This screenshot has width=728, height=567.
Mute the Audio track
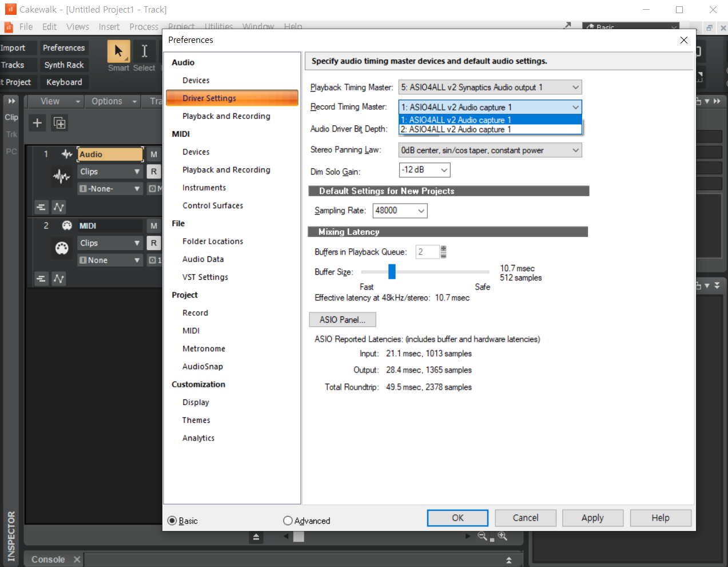(154, 154)
